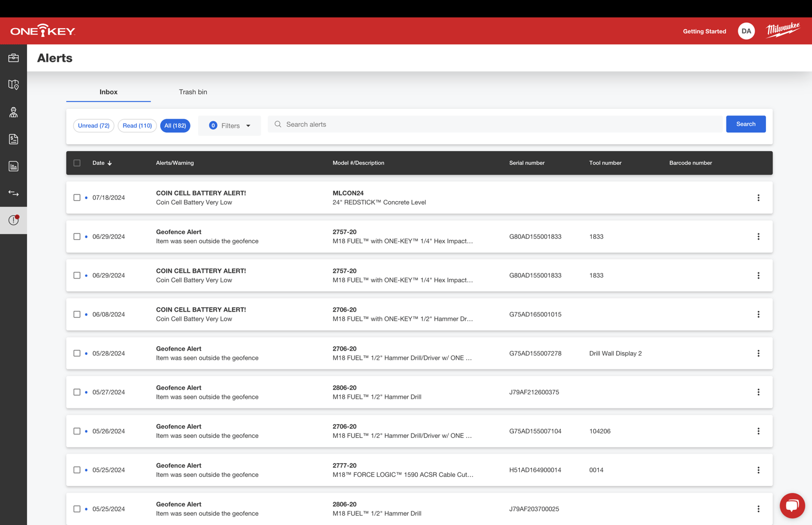Screen dimensions: 812x525
Task: Check the select-all checkbox in the table header
Action: pos(76,163)
